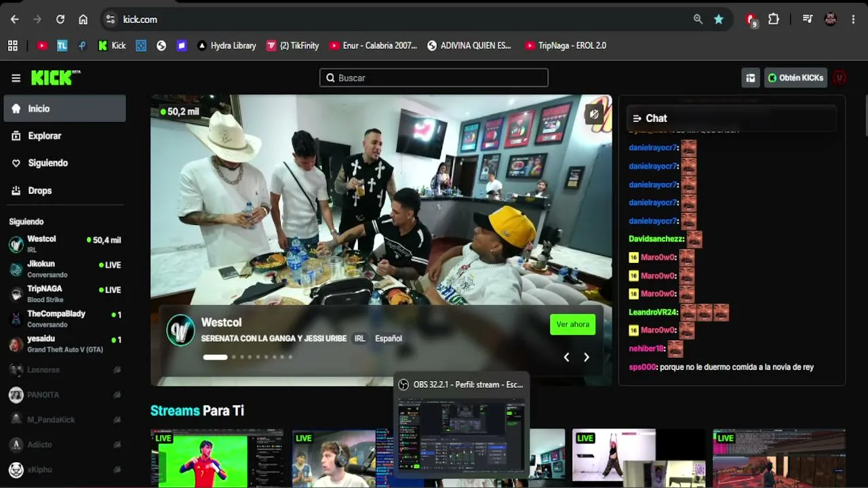
Task: Open the dancing woman stream thumbnail
Action: pos(639,458)
